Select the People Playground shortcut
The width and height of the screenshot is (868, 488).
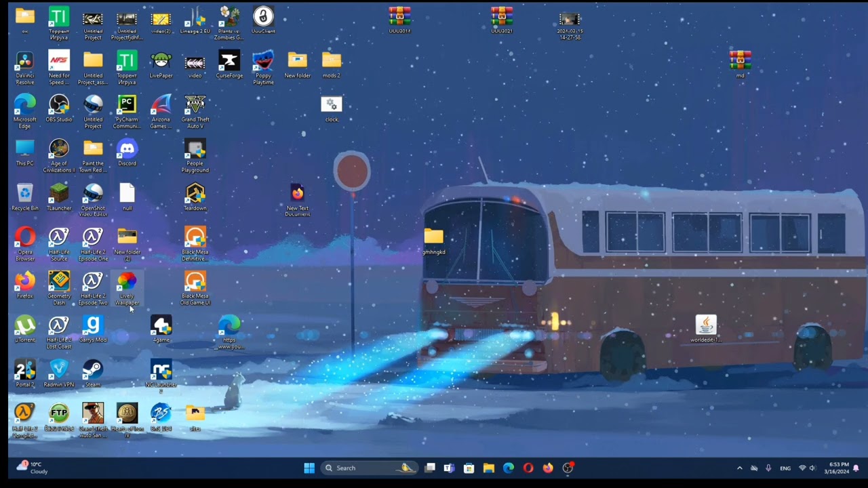tap(195, 156)
